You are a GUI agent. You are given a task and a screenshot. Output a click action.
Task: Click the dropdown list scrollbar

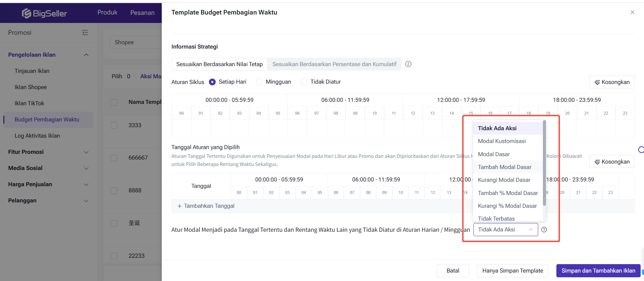(544, 162)
